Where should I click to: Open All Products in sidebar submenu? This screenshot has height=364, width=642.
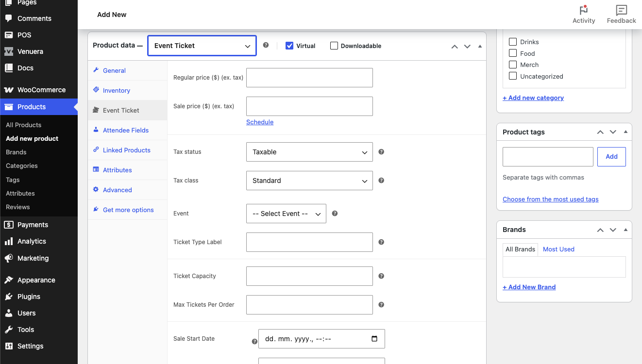tap(23, 125)
